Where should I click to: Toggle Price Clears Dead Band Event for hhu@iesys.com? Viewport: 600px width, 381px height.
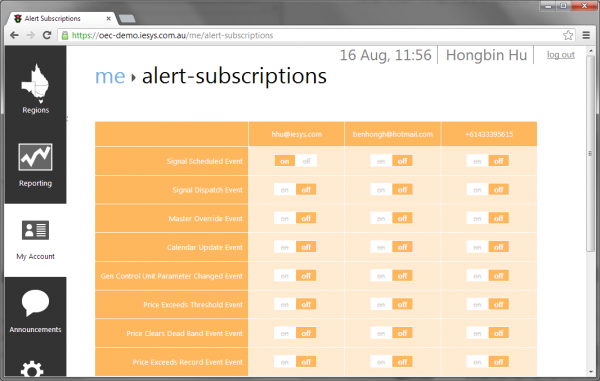click(295, 333)
